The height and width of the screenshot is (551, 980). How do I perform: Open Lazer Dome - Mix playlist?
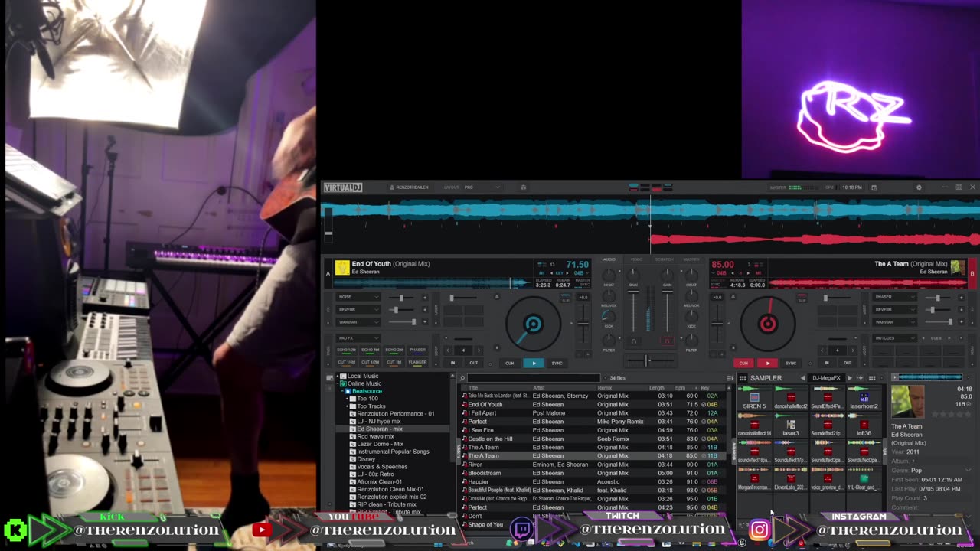click(381, 444)
